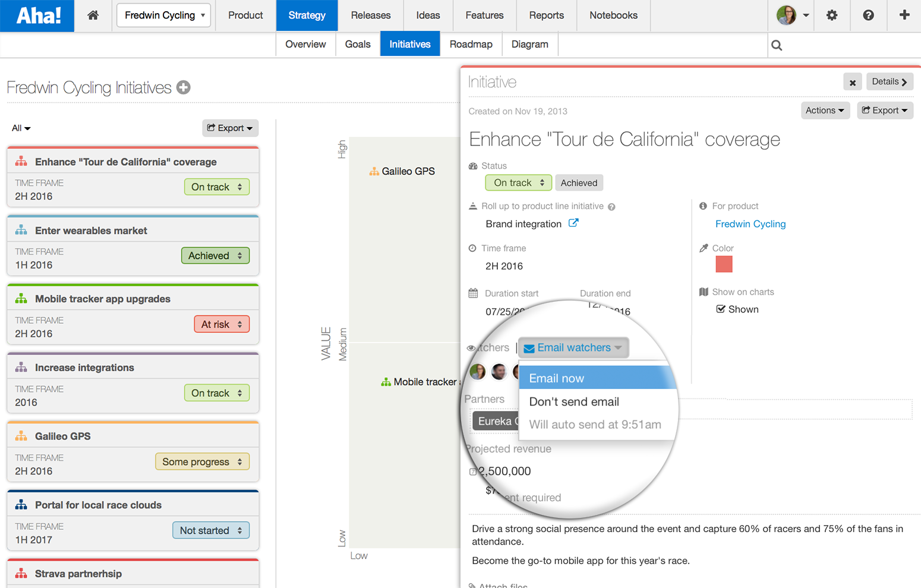Screen dimensions: 921x588
Task: Switch to the Overview sub-tab
Action: click(305, 45)
